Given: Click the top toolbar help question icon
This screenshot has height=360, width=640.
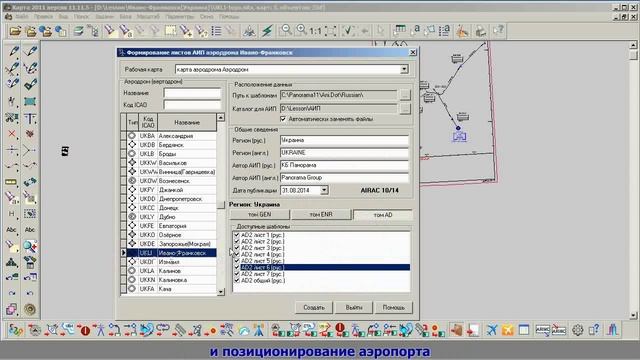Looking at the screenshot, I should 498,31.
